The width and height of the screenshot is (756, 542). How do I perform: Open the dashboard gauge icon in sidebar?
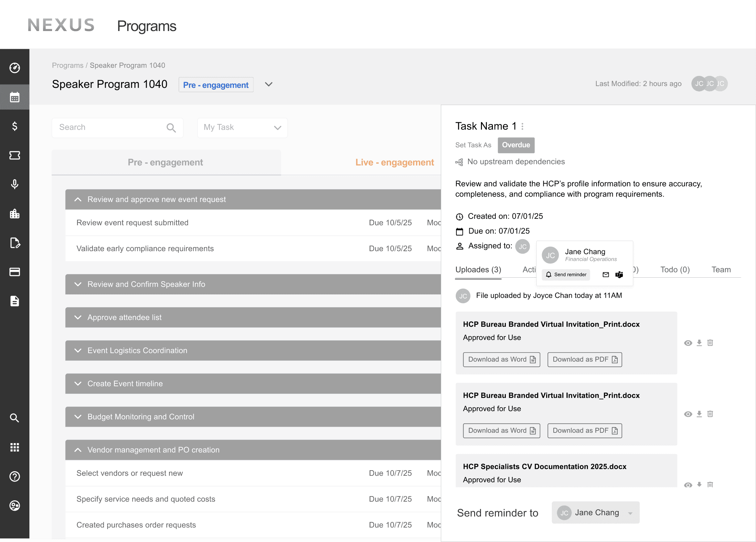tap(15, 68)
